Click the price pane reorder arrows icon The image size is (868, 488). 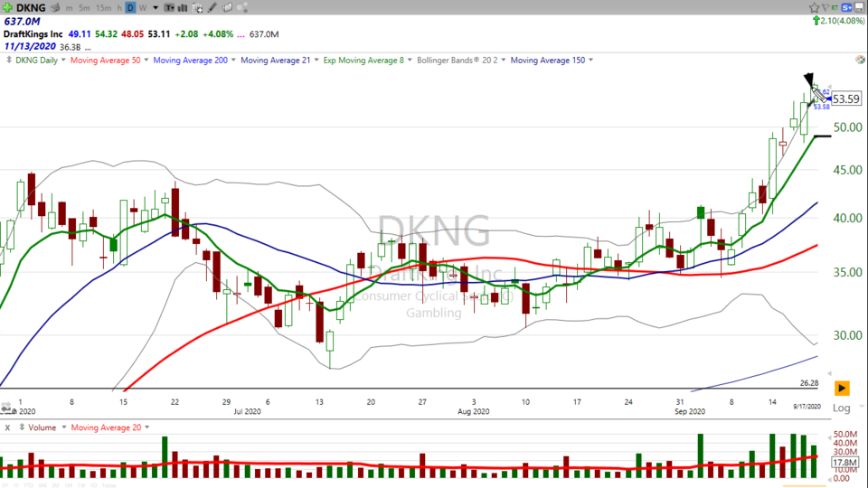click(x=8, y=60)
